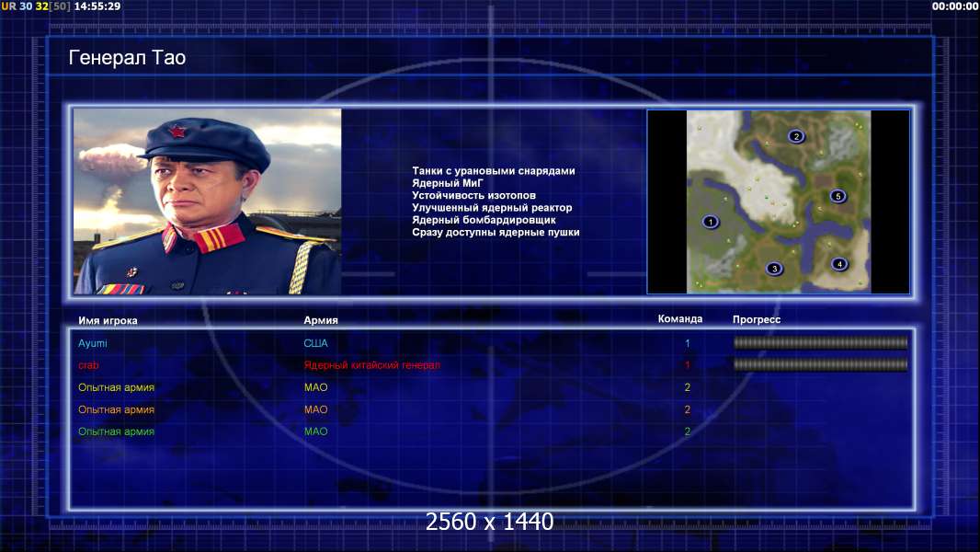Image resolution: width=980 pixels, height=552 pixels.
Task: Click the orange Опытная армия player entry
Action: pyautogui.click(x=116, y=409)
